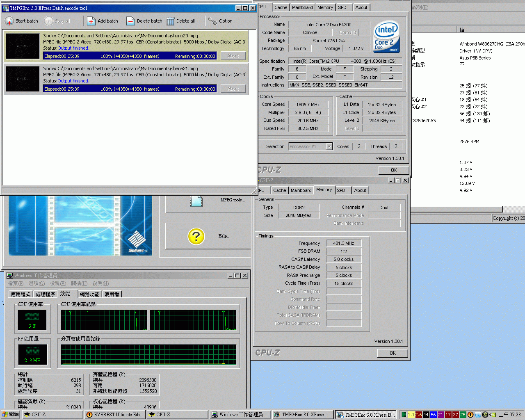
Task: Open 使用者 tab in Task Manager
Action: (112, 294)
